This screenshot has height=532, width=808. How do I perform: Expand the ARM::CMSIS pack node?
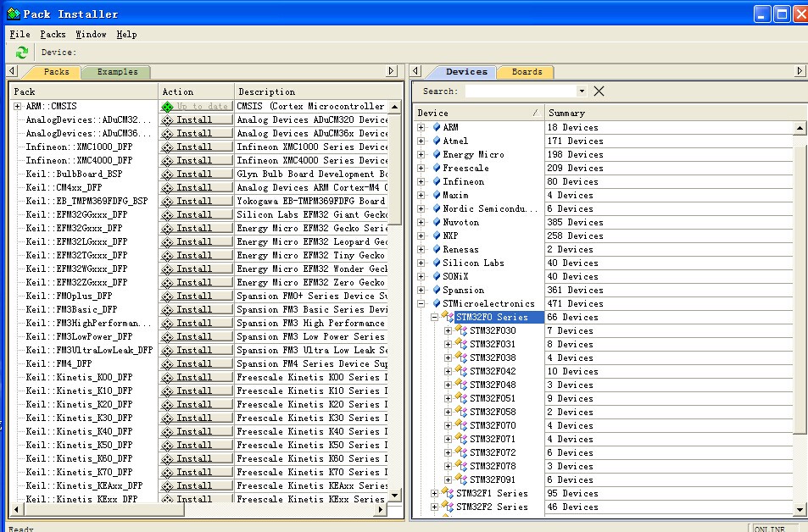pyautogui.click(x=18, y=106)
